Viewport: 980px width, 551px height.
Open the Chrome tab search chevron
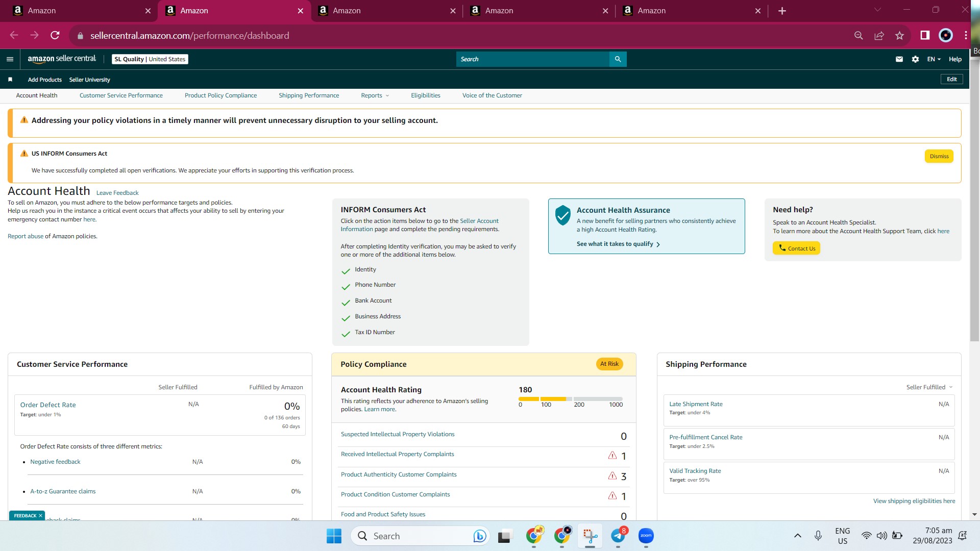(x=877, y=10)
